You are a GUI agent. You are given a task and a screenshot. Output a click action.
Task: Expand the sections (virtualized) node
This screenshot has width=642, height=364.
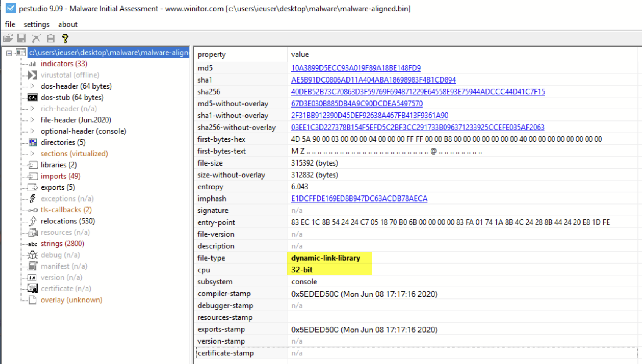(33, 154)
